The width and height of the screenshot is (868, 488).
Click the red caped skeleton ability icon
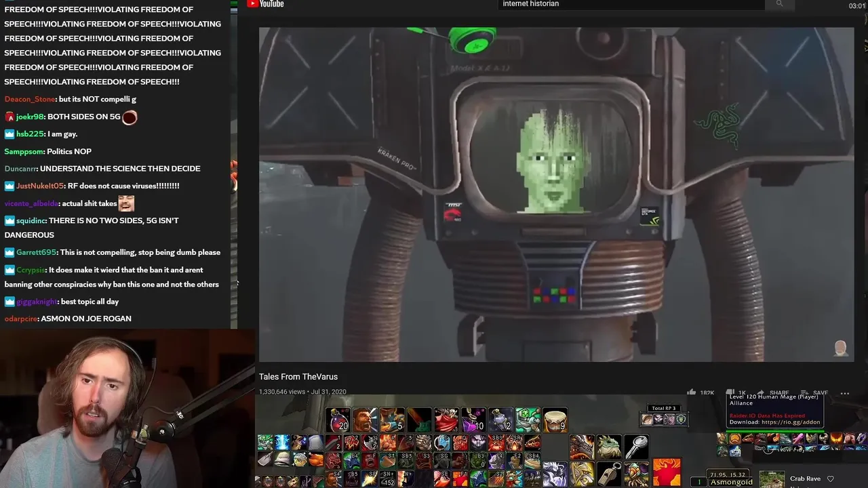pos(446,420)
